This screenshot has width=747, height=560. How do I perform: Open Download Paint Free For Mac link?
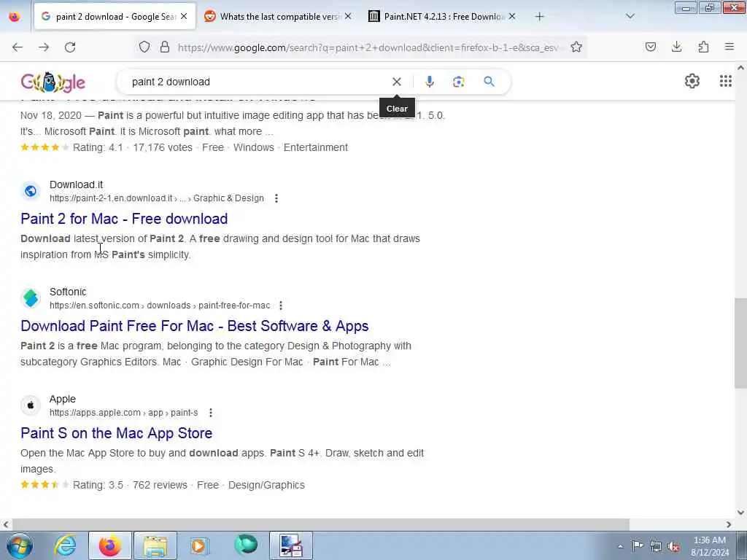coord(194,326)
